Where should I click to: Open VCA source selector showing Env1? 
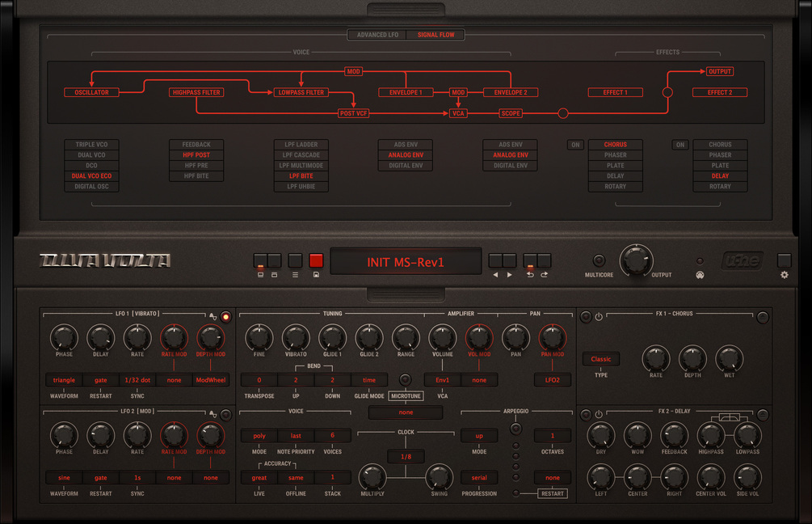tap(442, 380)
